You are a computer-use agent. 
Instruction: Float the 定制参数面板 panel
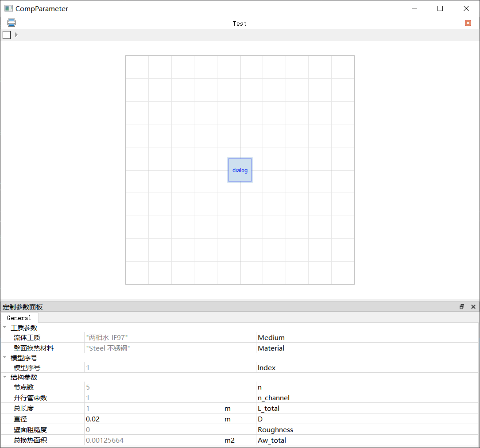click(462, 307)
